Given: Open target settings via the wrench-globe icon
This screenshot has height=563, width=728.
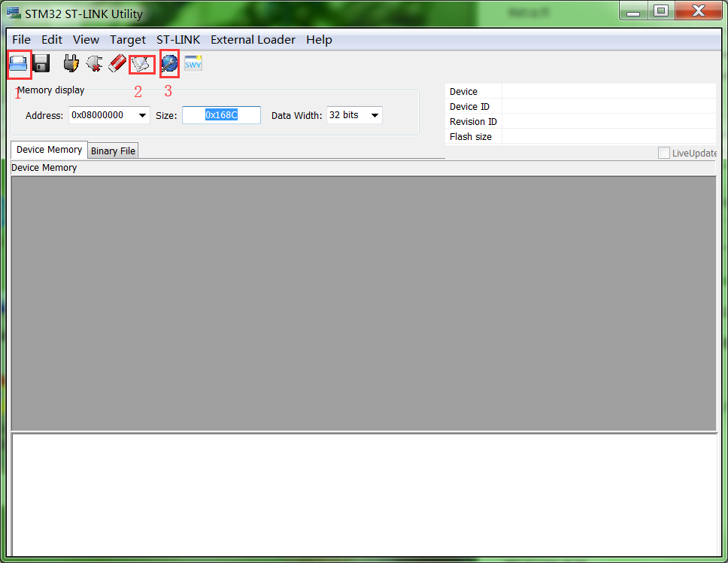Looking at the screenshot, I should coord(168,63).
